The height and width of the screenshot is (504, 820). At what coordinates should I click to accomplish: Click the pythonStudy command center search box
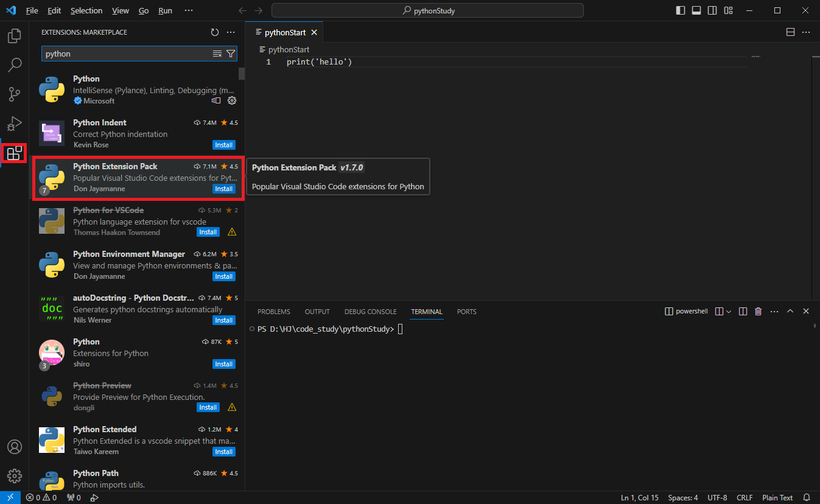tap(427, 11)
